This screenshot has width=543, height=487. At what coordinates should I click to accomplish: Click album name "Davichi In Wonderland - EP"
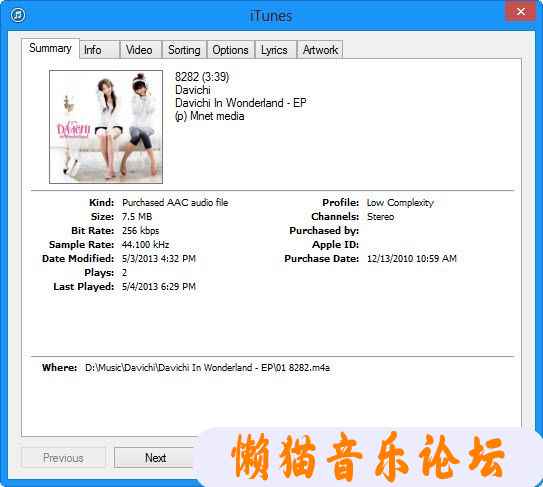tap(241, 103)
